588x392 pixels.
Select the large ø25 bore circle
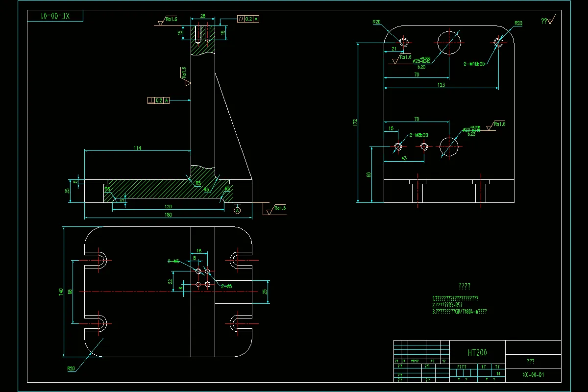pos(450,42)
